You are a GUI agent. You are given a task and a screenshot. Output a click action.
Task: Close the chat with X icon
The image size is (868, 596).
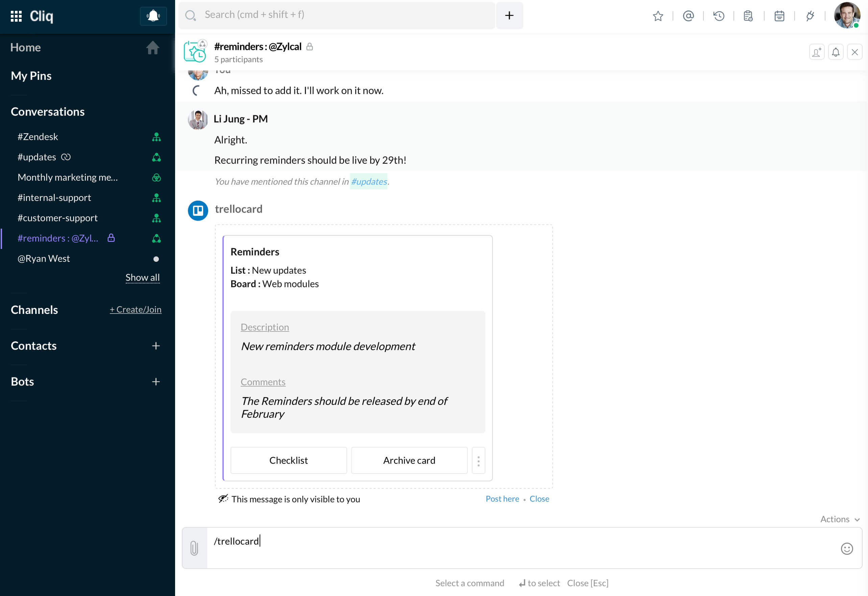pyautogui.click(x=854, y=52)
